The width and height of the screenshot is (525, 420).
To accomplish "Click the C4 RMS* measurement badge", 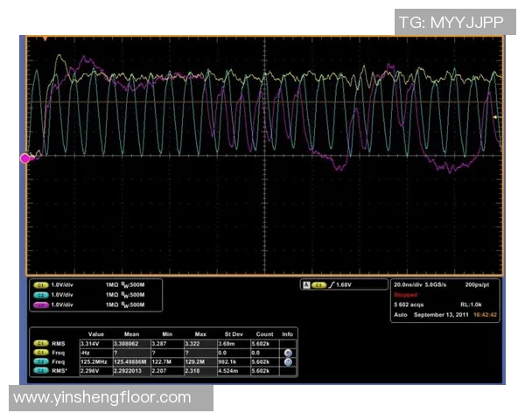I will click(x=40, y=371).
